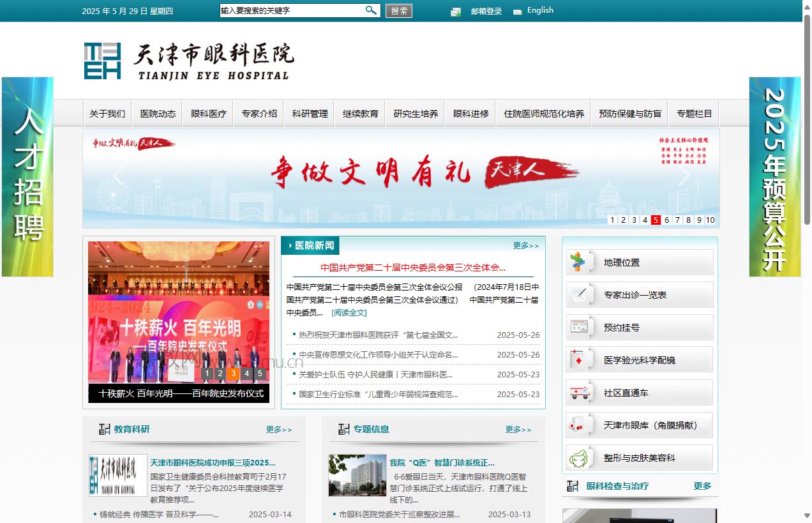Screen dimensions: 812x523
Task: Open the 专家介绍 navigation menu
Action: click(x=259, y=114)
